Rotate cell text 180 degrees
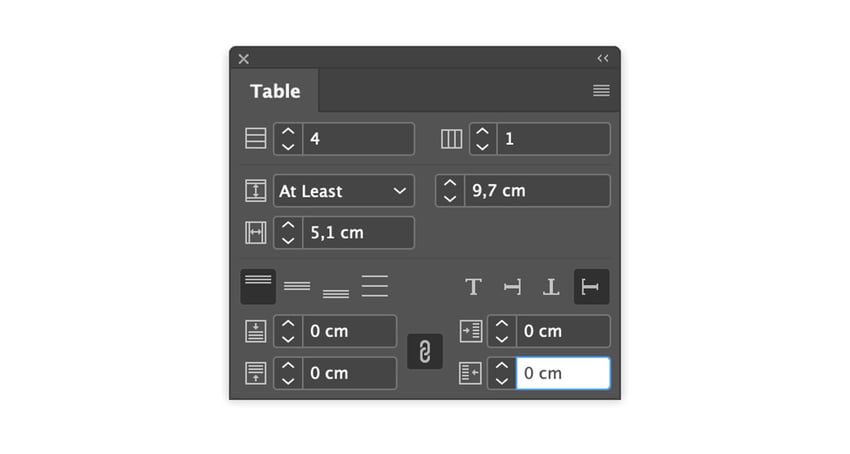This screenshot has height=454, width=850. (551, 287)
